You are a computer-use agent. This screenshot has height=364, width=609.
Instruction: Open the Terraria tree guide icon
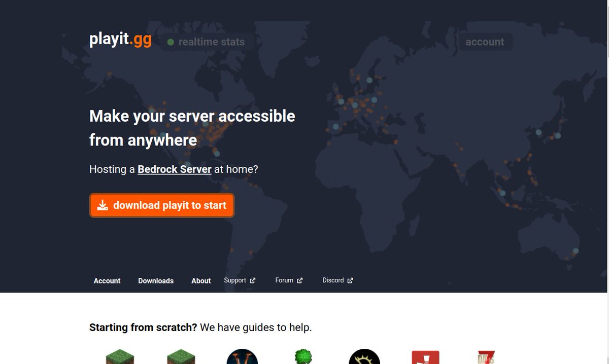(x=303, y=357)
